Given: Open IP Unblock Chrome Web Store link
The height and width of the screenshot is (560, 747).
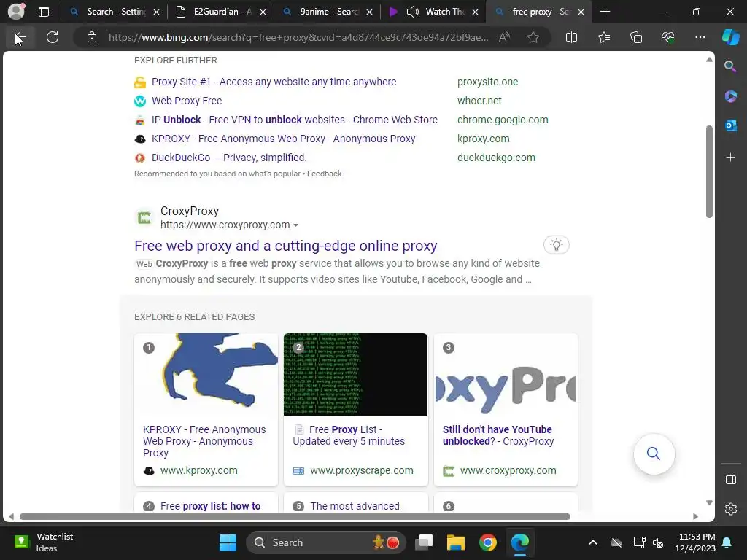Looking at the screenshot, I should [x=295, y=120].
